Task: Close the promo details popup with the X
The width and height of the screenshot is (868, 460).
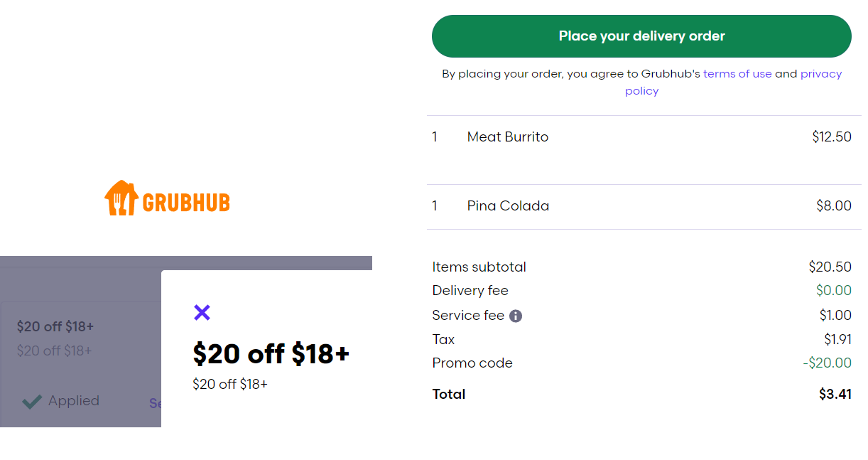Action: tap(202, 312)
